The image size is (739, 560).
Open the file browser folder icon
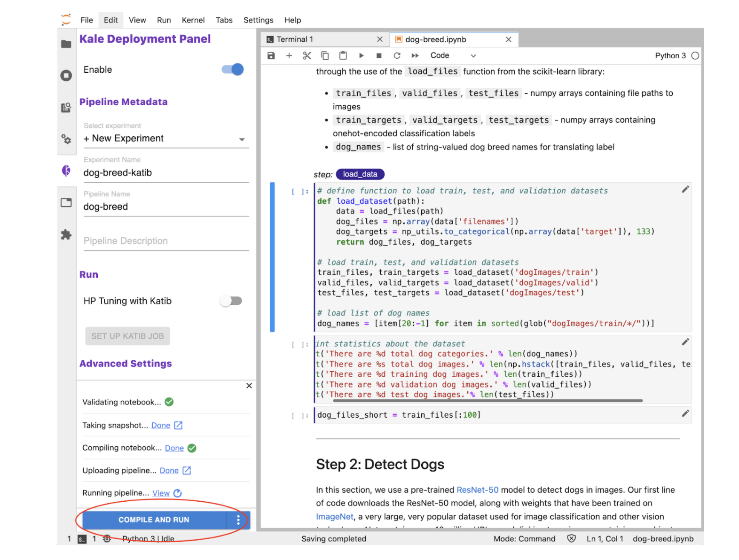click(66, 44)
